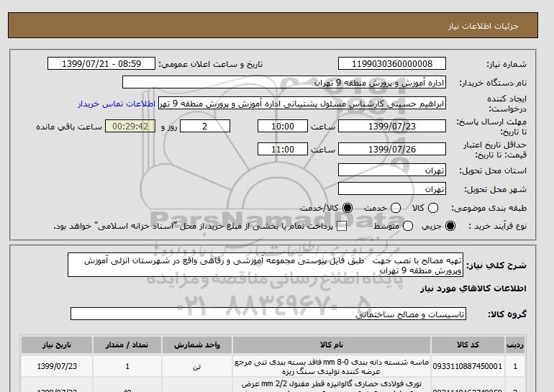
Task: Select the کالا radio button
Action: (x=433, y=208)
